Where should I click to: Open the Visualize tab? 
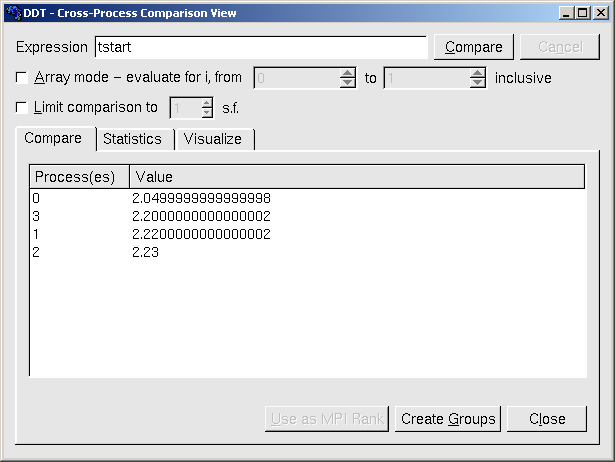pos(213,139)
